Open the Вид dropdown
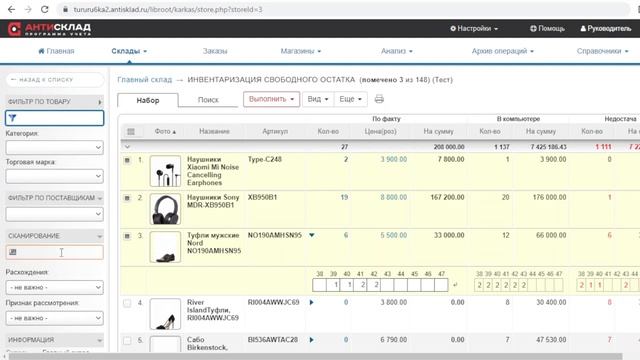640x360 pixels. click(318, 99)
